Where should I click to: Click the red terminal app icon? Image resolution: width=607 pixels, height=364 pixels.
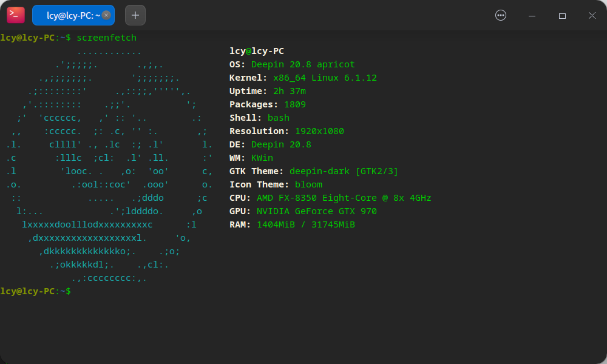point(16,15)
